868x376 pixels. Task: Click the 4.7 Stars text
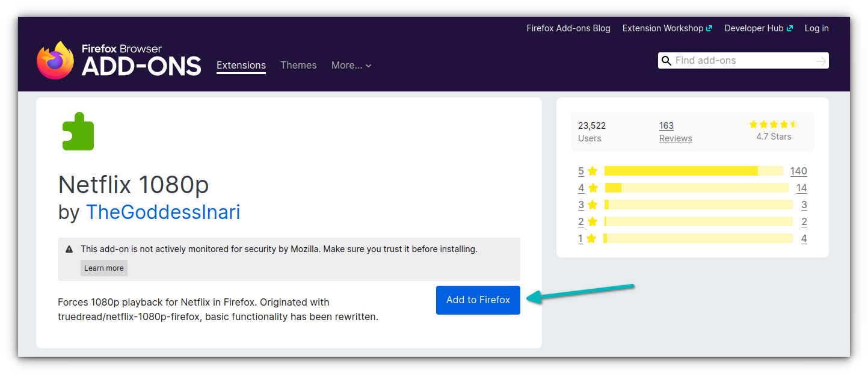coord(774,137)
